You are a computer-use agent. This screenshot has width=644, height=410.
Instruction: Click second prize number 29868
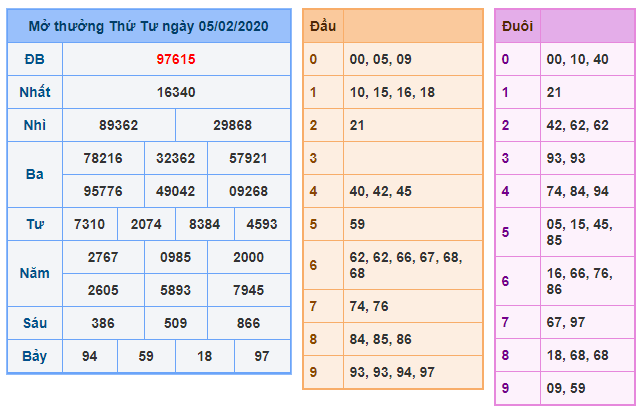coord(233,125)
